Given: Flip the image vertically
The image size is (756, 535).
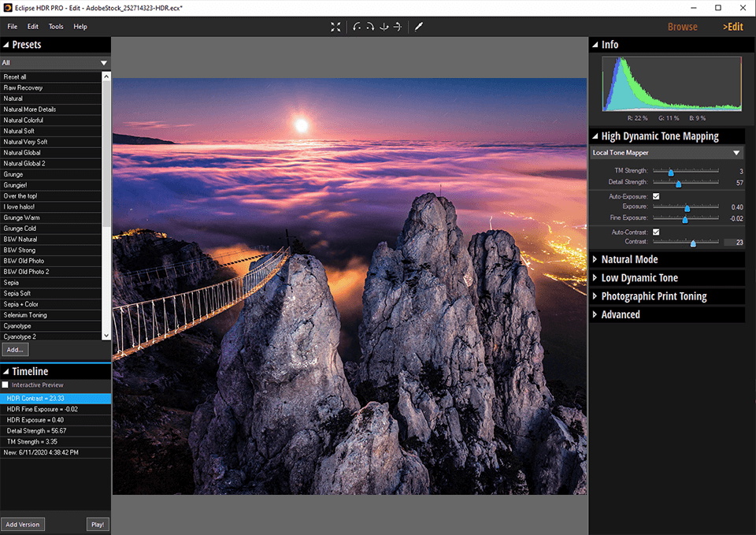Looking at the screenshot, I should coord(384,26).
